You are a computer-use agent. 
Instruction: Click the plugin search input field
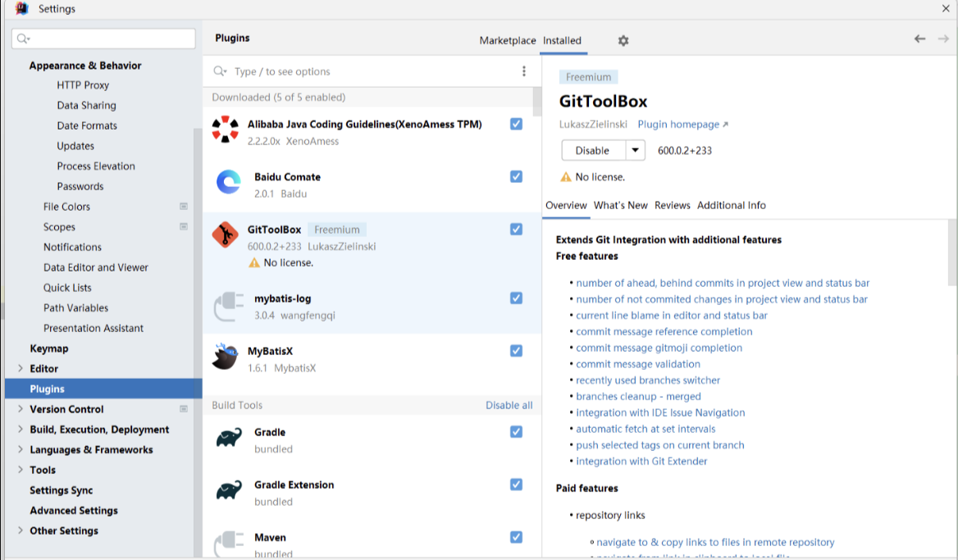(369, 71)
